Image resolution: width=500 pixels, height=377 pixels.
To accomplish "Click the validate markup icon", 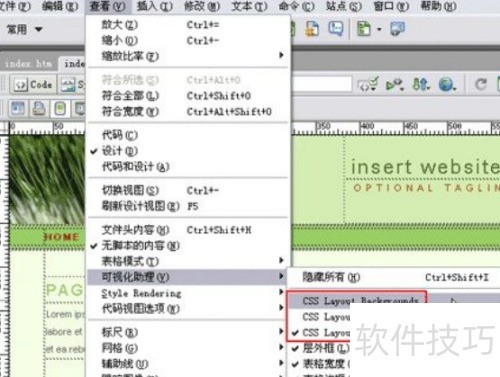I will (368, 85).
